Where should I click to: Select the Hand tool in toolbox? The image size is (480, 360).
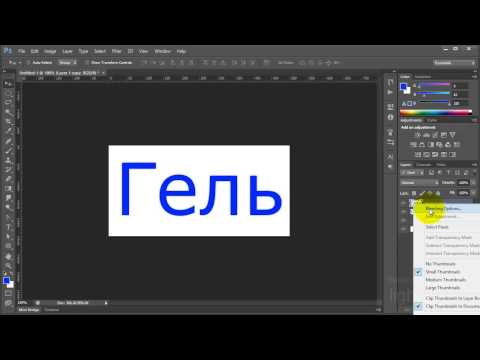(8, 256)
